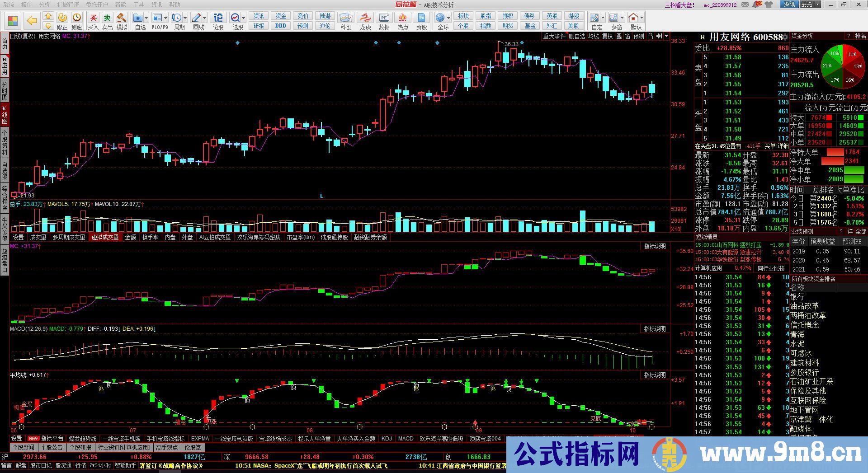Image resolution: width=868 pixels, height=473 pixels.
Task: Expand the 画线 drawing tools dropdown arrow
Action: click(x=205, y=18)
